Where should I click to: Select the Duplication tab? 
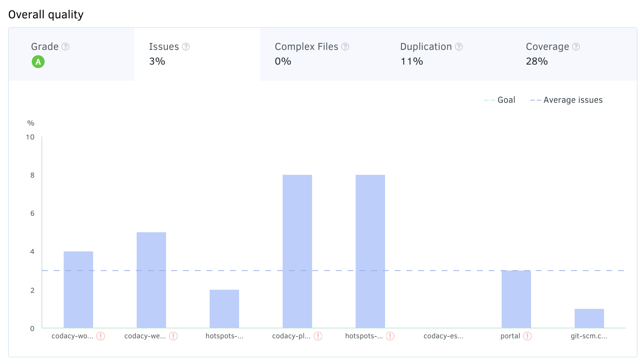click(448, 54)
